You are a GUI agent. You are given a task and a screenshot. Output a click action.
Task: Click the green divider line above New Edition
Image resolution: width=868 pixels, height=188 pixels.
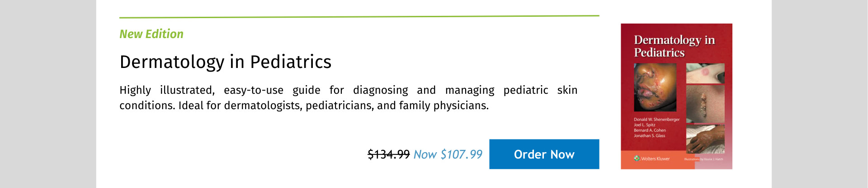359,17
